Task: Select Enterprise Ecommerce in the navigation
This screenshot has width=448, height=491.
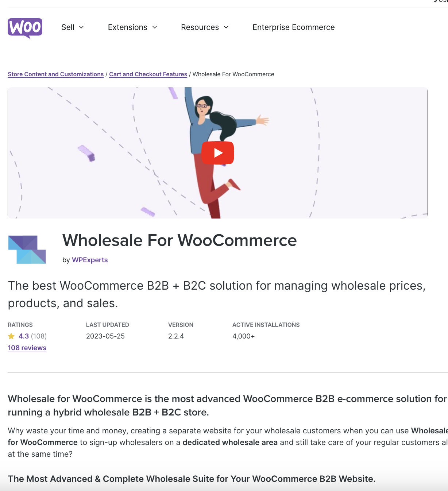Action: pos(293,27)
